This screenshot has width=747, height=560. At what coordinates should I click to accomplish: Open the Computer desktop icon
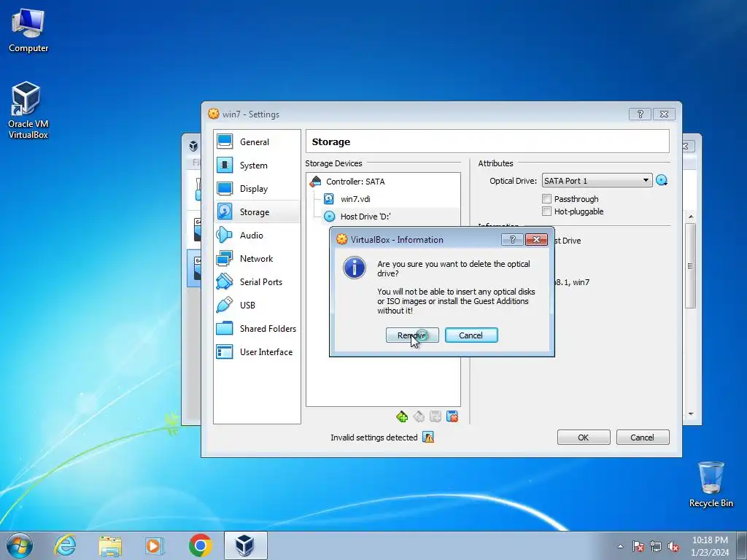28,30
